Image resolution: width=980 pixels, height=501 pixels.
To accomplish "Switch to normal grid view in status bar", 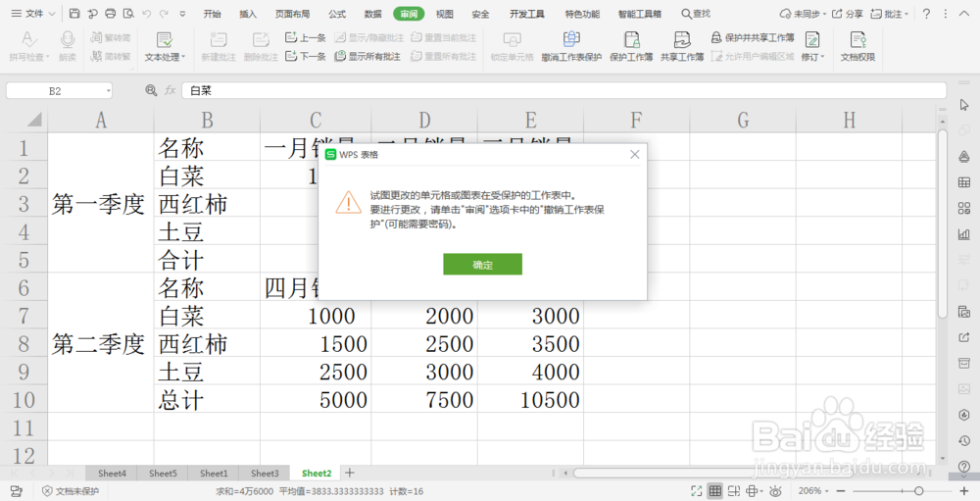I will pyautogui.click(x=715, y=491).
